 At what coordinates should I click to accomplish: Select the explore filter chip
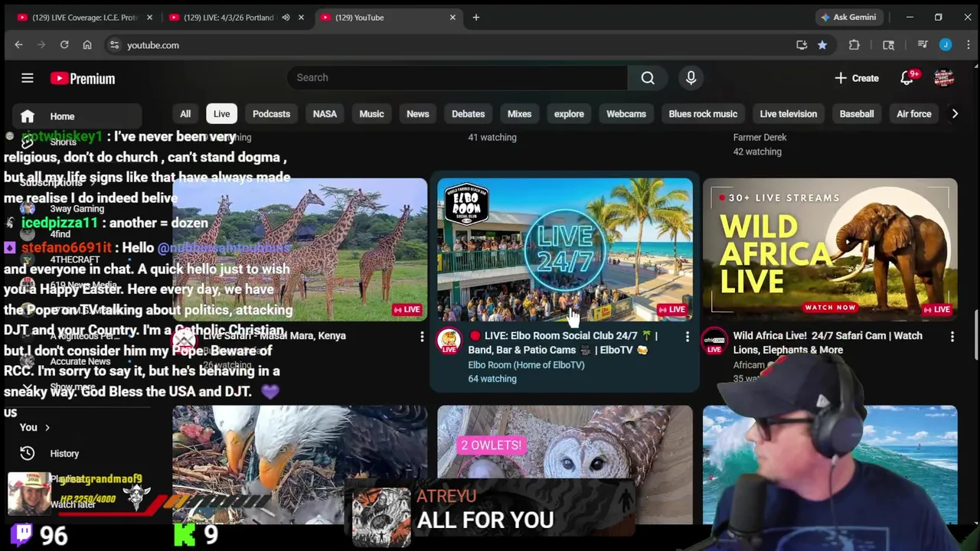click(569, 114)
